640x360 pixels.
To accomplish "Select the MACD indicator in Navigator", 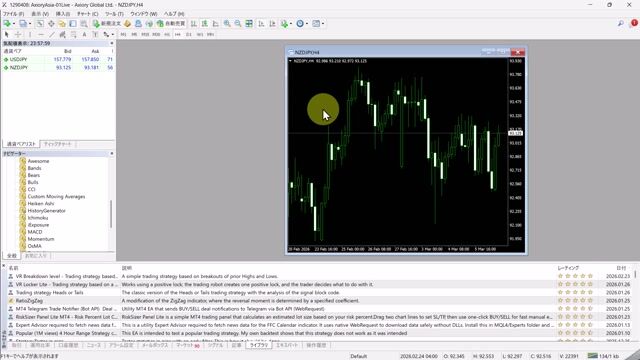I will 35,232.
